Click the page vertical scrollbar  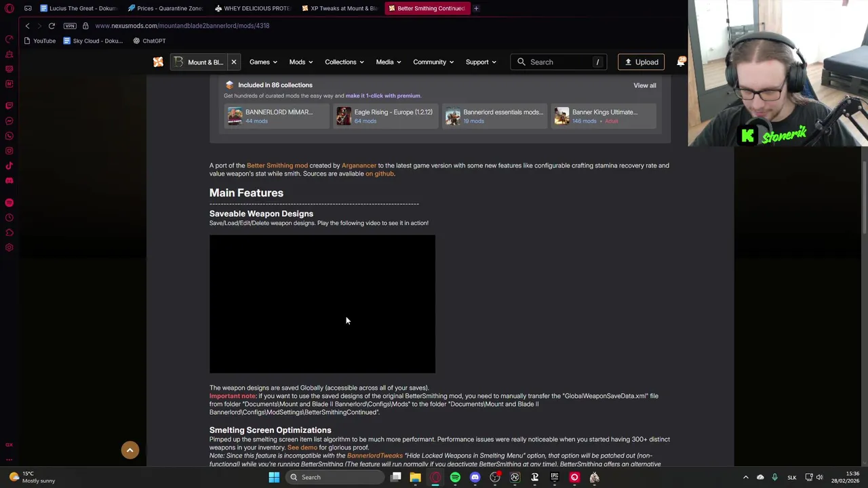click(864, 197)
